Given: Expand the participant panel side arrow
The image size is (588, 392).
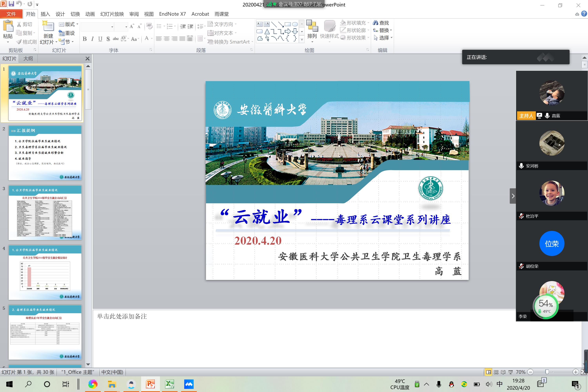Looking at the screenshot, I should pos(513,196).
